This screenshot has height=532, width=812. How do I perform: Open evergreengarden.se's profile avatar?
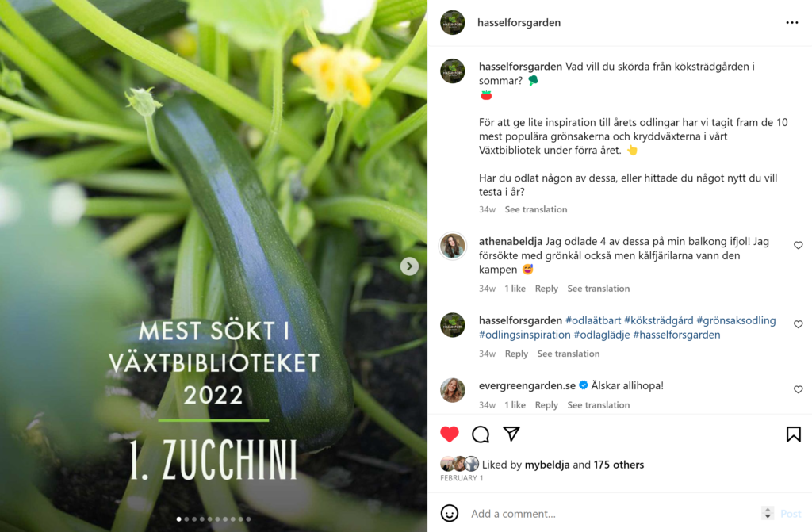click(453, 390)
